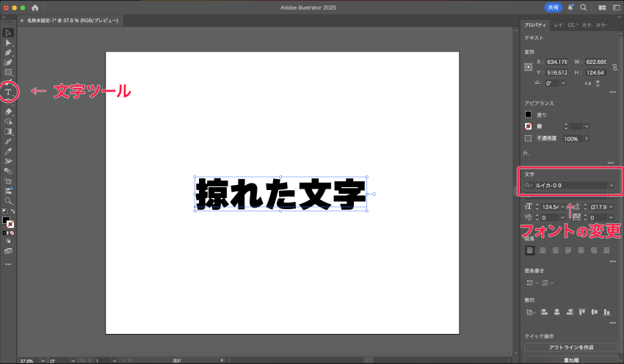Click the X position field
This screenshot has width=624, height=364.
point(556,62)
